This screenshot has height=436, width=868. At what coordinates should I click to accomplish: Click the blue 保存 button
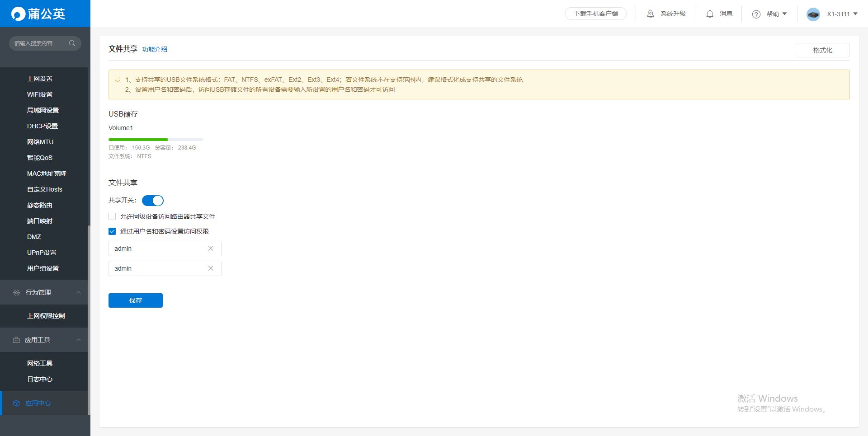[136, 300]
